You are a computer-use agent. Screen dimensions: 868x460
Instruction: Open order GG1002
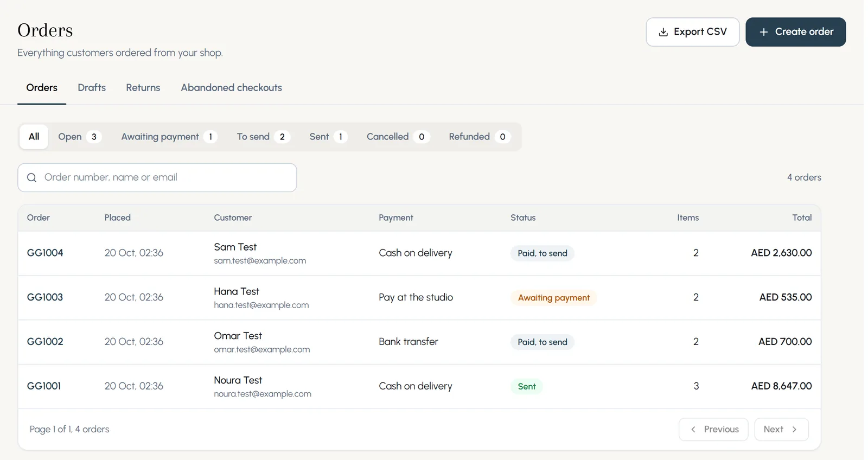point(45,342)
